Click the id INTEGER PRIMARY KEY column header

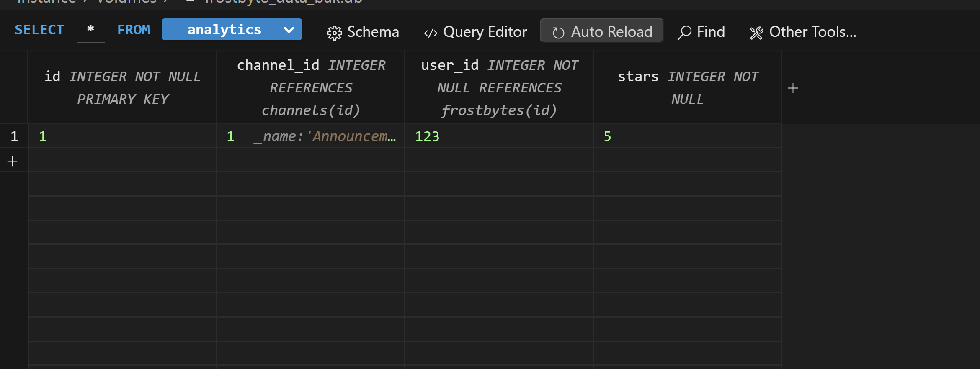pyautogui.click(x=122, y=88)
